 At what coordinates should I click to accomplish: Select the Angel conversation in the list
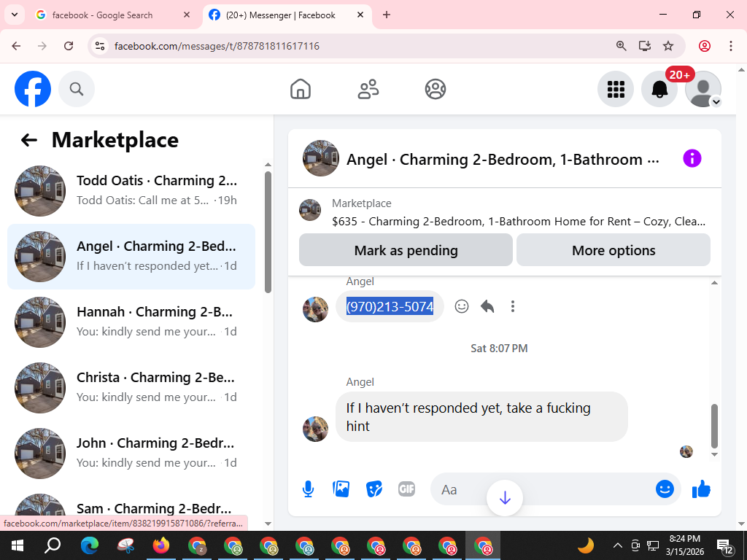[131, 256]
